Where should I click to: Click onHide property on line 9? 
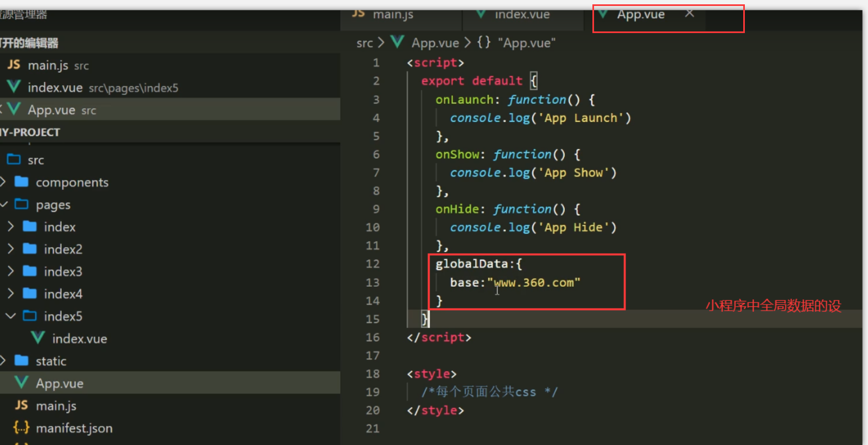[457, 209]
